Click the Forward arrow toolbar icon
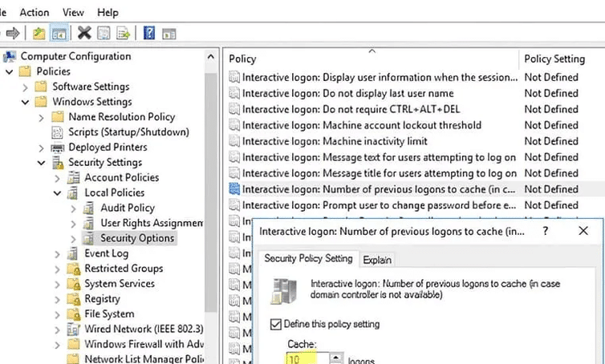Image resolution: width=605 pixels, height=364 pixels. pyautogui.click(x=13, y=33)
